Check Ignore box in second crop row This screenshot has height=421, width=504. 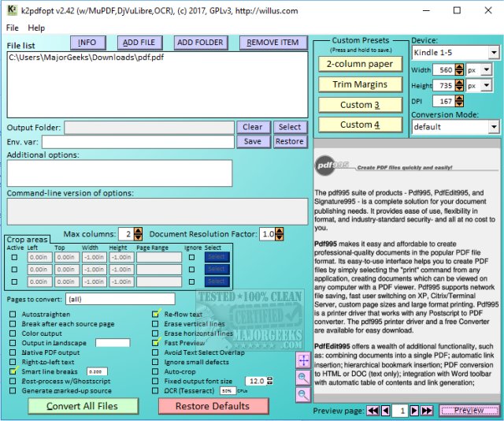coord(191,270)
